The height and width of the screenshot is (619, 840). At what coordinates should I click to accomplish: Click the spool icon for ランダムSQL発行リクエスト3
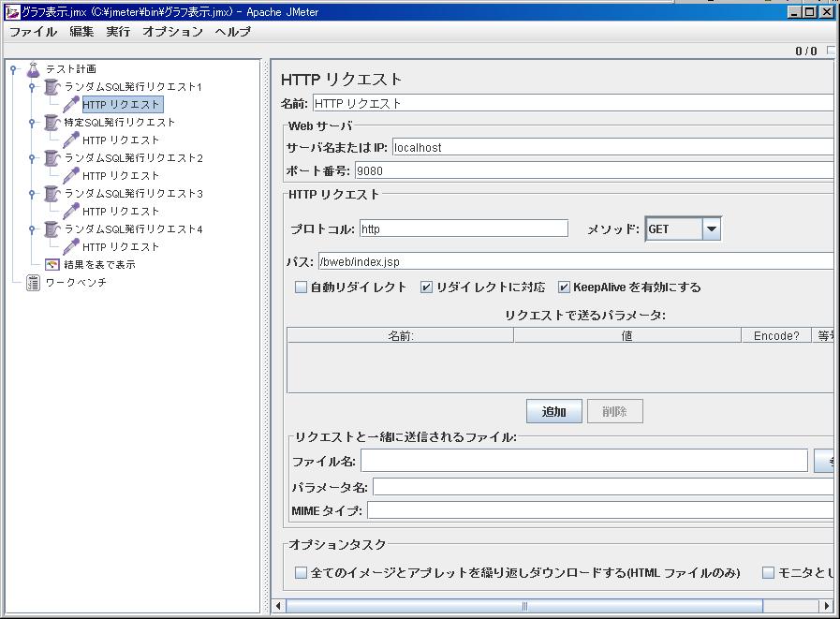point(52,194)
